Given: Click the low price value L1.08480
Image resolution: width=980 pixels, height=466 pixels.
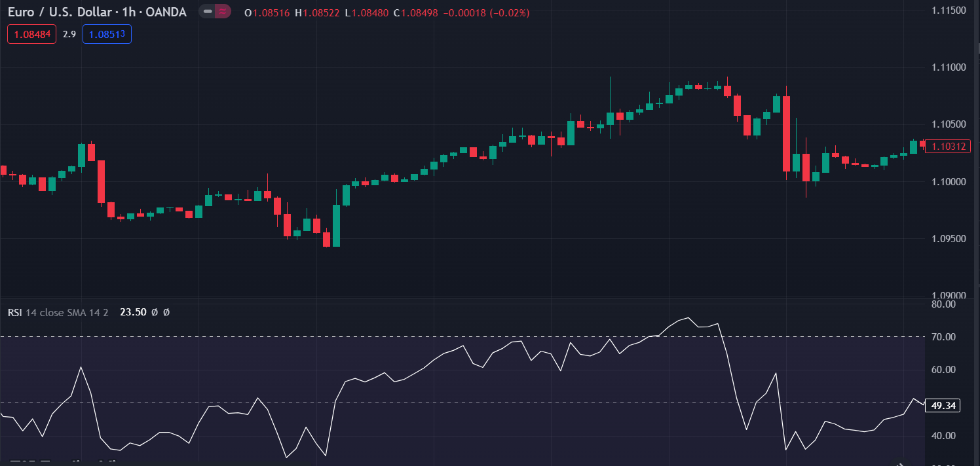Looking at the screenshot, I should [x=367, y=13].
